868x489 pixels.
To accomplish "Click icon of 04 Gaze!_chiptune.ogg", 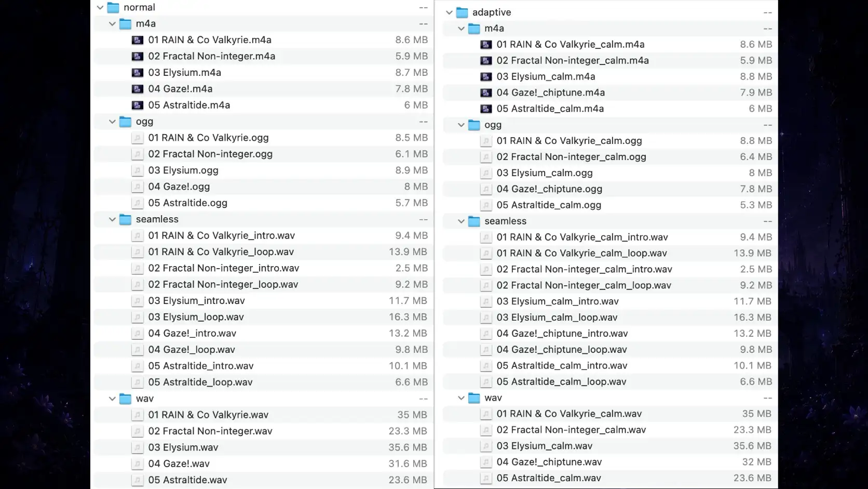I will (486, 189).
